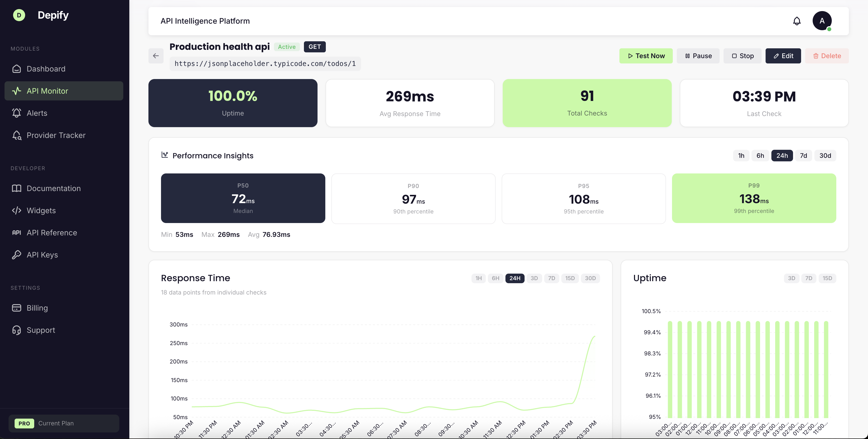Open the notifications bell

797,21
